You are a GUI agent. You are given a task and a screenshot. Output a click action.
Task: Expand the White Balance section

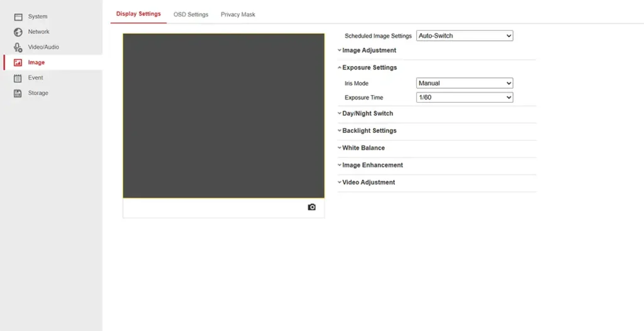[x=363, y=148]
